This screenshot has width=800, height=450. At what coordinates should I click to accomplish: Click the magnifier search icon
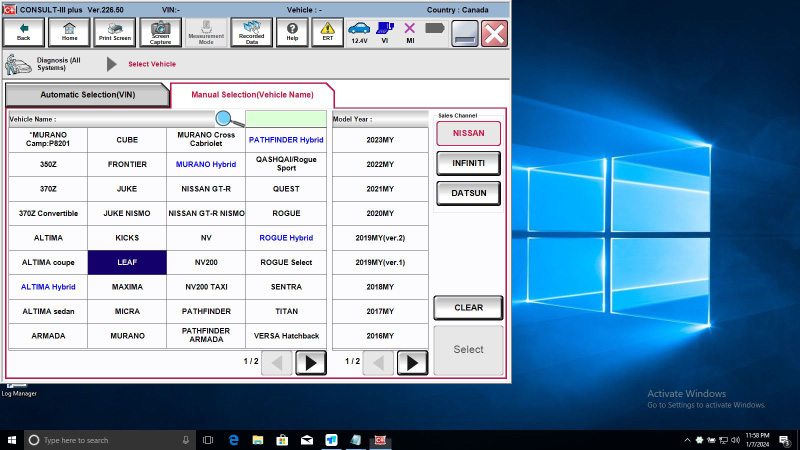pos(229,119)
